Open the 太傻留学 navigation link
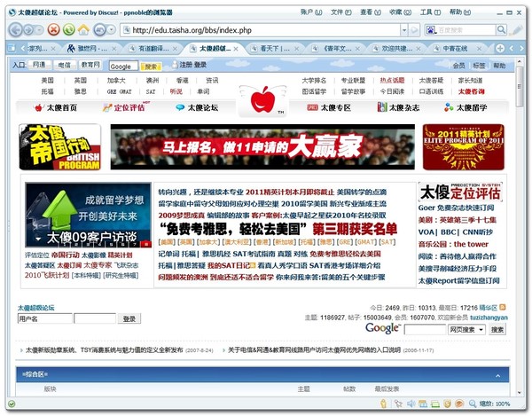 (465, 107)
